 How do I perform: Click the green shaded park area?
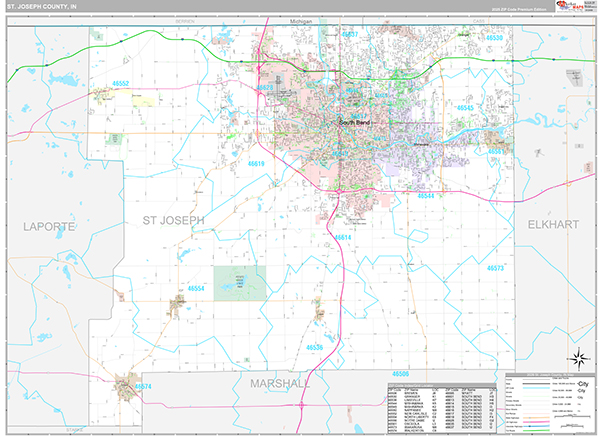(x=240, y=283)
